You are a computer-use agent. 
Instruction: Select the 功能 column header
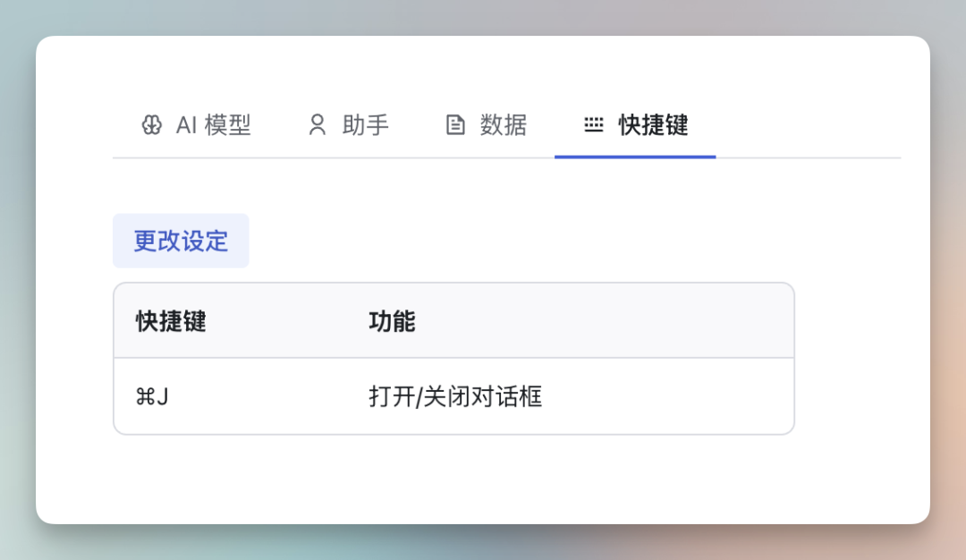click(392, 320)
